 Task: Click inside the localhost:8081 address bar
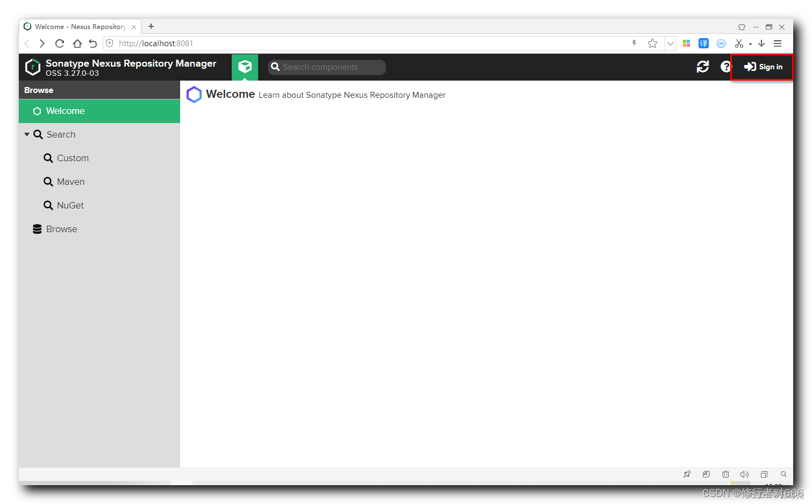tap(161, 43)
